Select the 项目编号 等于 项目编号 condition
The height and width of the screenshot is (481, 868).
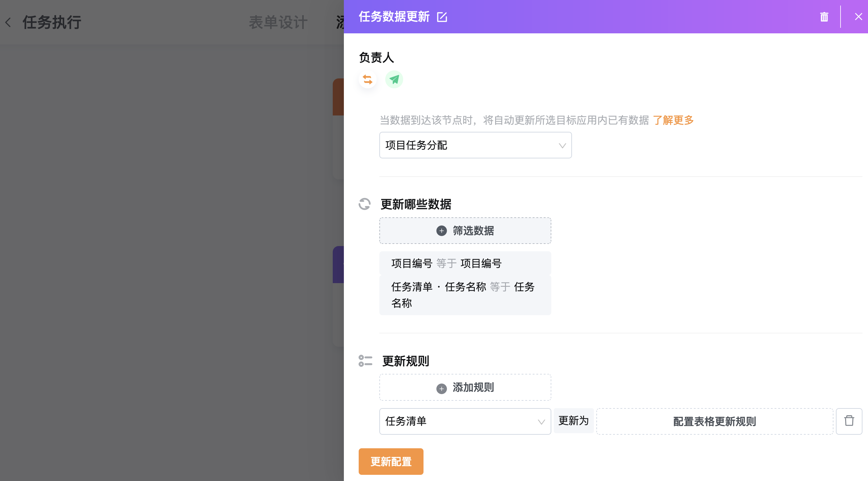pos(465,263)
